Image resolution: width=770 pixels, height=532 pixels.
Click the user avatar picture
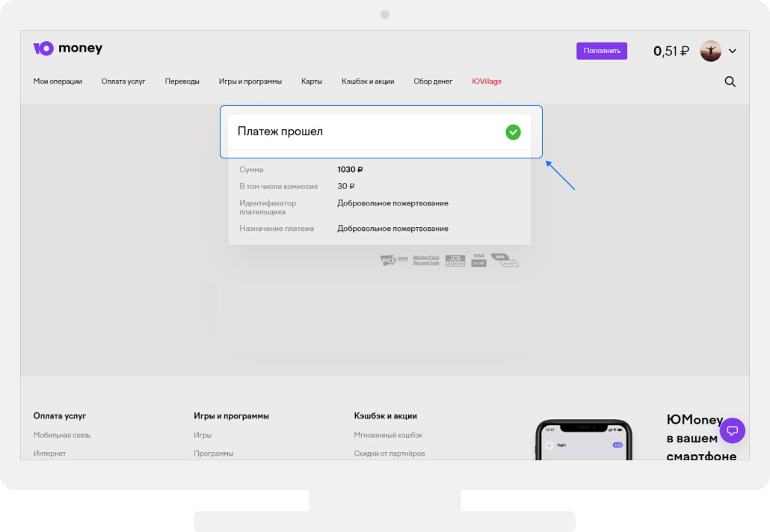tap(710, 51)
